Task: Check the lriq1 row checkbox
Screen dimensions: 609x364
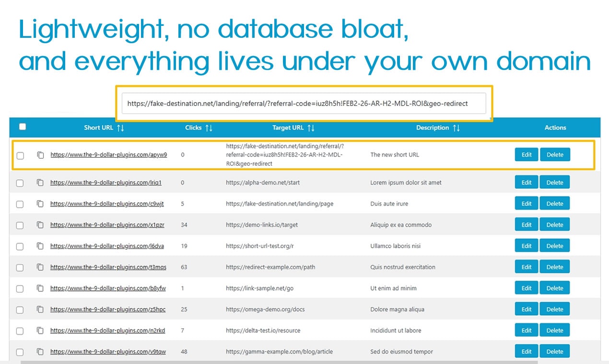Action: coord(20,183)
